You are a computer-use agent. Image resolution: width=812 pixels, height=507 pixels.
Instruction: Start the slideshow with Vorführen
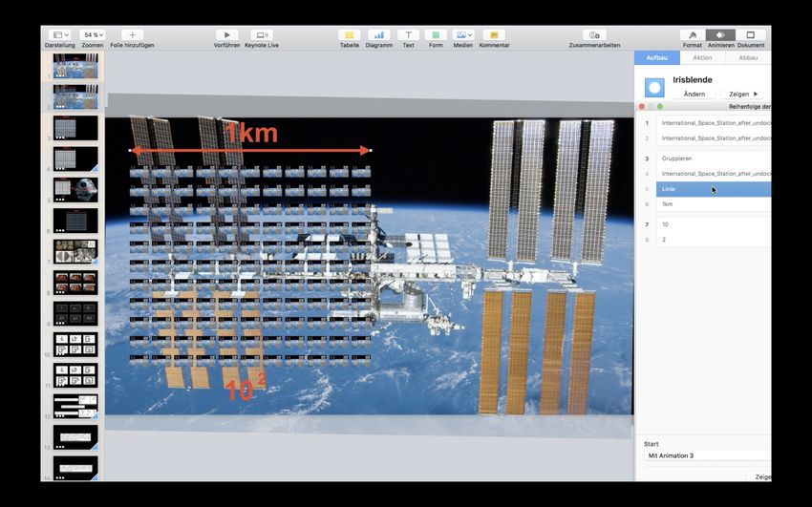pos(226,34)
